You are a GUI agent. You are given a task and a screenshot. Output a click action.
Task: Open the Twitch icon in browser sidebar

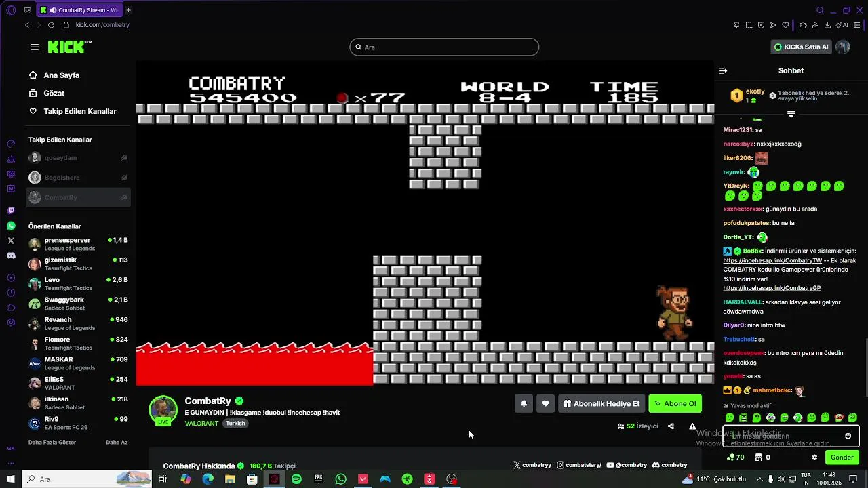(11, 211)
